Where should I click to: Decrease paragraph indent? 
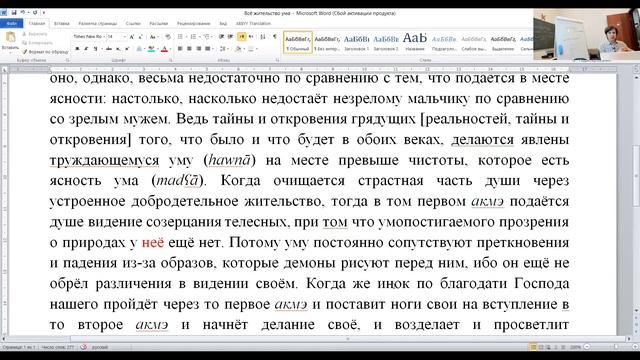coord(221,37)
